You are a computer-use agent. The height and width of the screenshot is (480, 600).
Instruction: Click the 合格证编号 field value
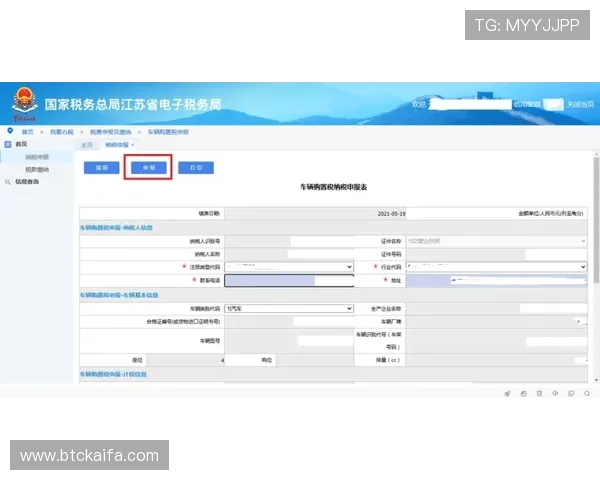click(289, 322)
